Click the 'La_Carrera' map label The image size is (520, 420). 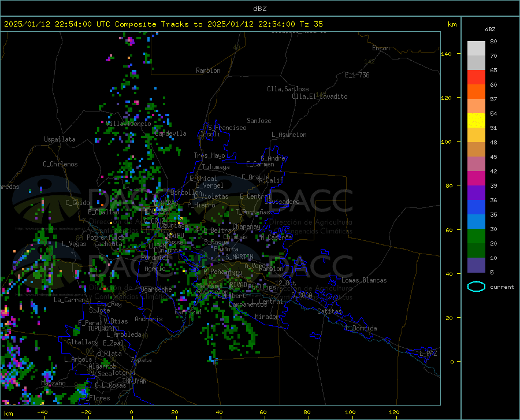(x=71, y=300)
